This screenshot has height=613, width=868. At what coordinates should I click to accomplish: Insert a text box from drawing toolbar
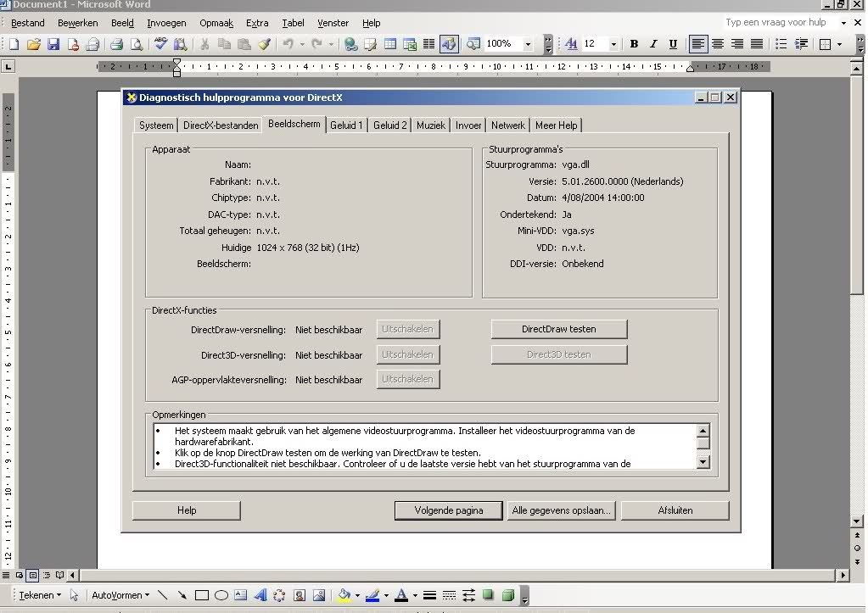241,595
